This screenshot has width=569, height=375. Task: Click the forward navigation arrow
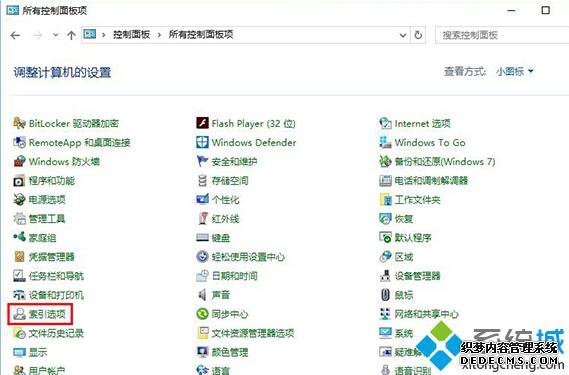click(38, 35)
